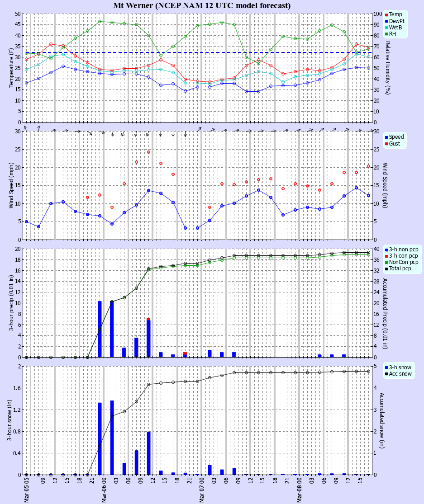Image resolution: width=424 pixels, height=504 pixels.
Task: Click the tallest blue bar in the snow chart
Action: (112, 438)
